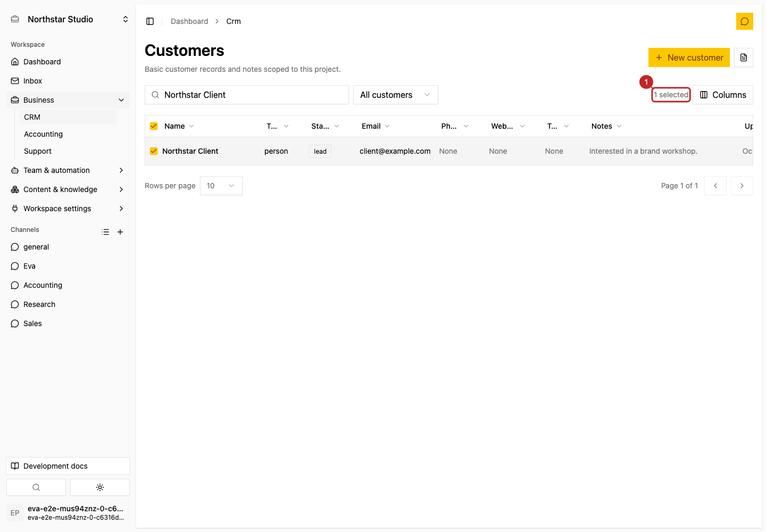Image resolution: width=766 pixels, height=532 pixels.
Task: Collapse the Business section
Action: (x=68, y=100)
